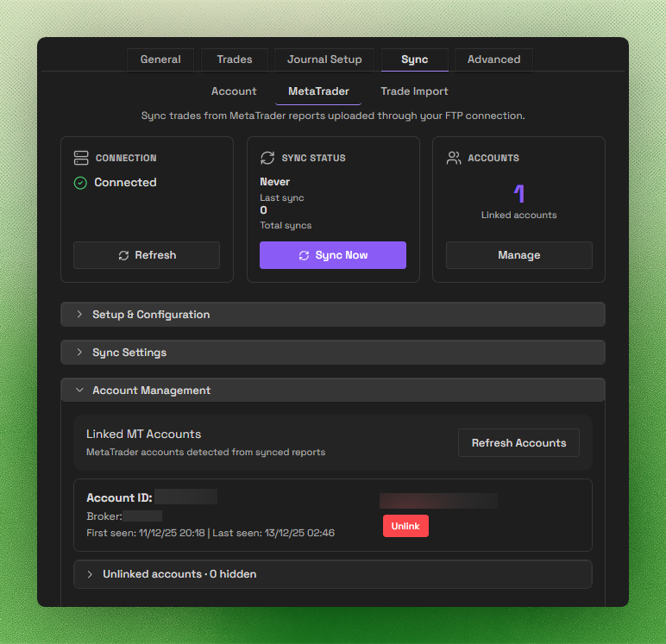Click the 'SYNC STATUS' card heading

coord(313,158)
